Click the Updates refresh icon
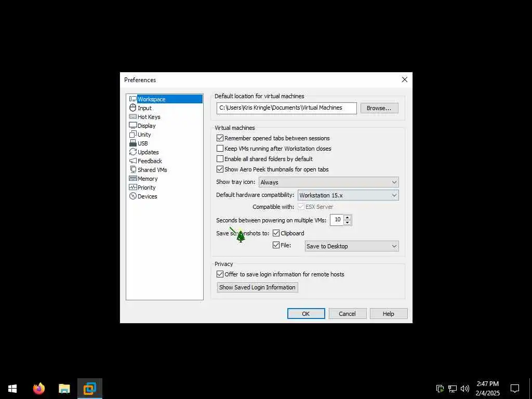Viewport: 532px width, 399px height. coord(132,152)
